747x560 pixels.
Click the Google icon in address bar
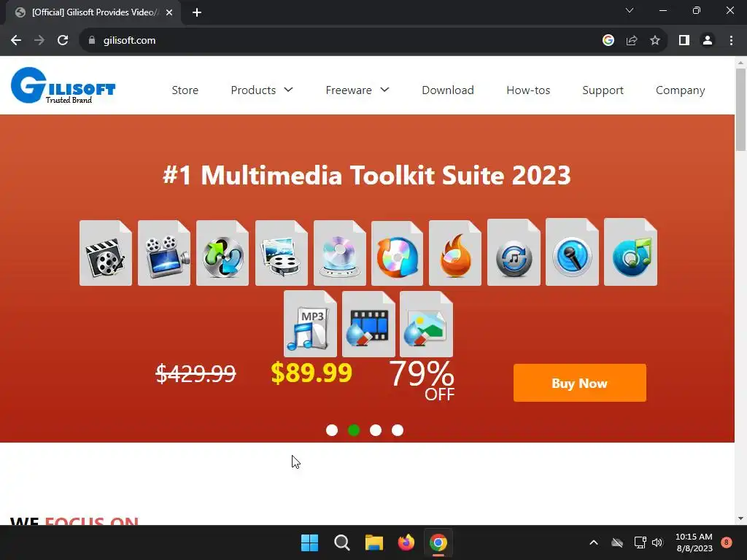coord(608,41)
